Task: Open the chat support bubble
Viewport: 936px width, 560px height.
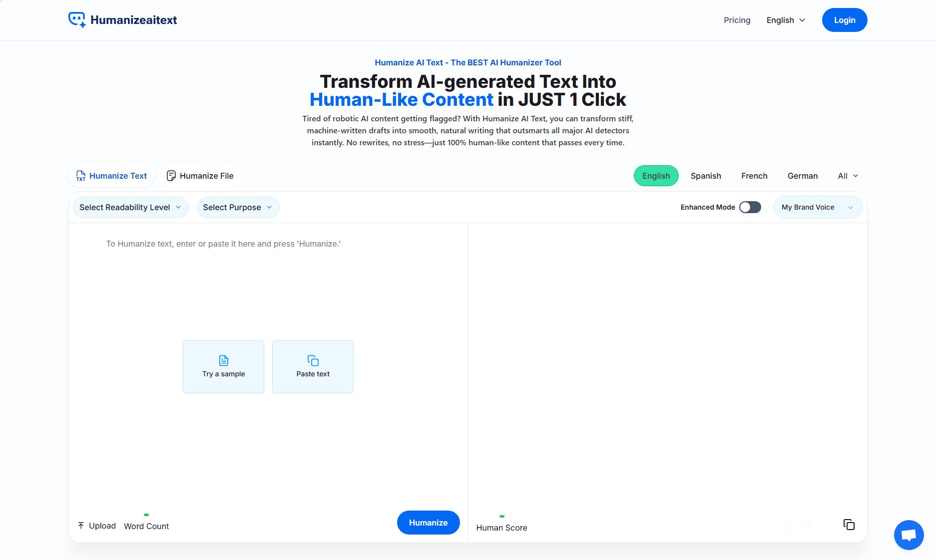Action: 909,535
